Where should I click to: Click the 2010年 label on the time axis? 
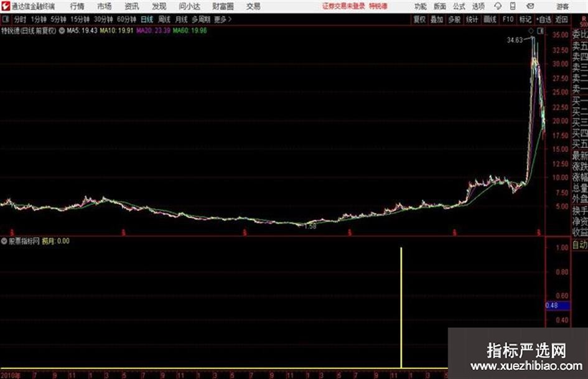pyautogui.click(x=11, y=375)
